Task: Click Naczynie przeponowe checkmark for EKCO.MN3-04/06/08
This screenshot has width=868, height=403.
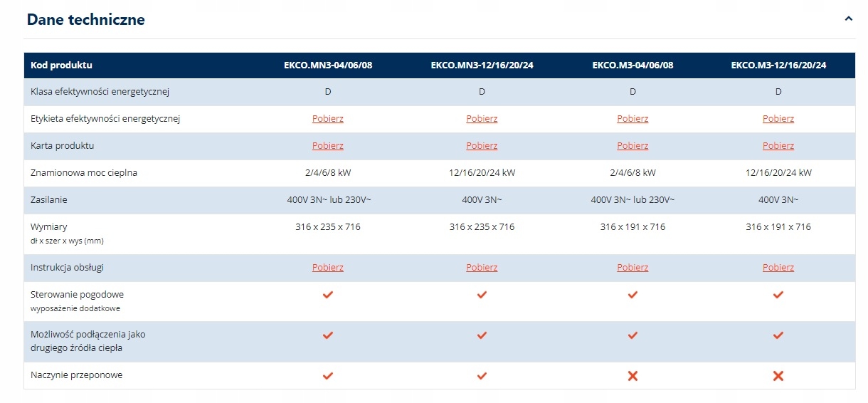Action: point(328,375)
